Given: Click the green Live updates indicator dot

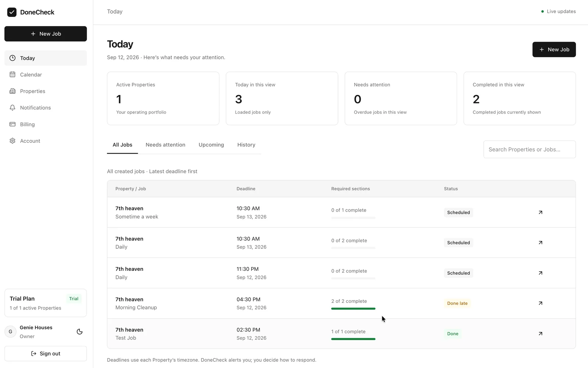Looking at the screenshot, I should [x=542, y=11].
